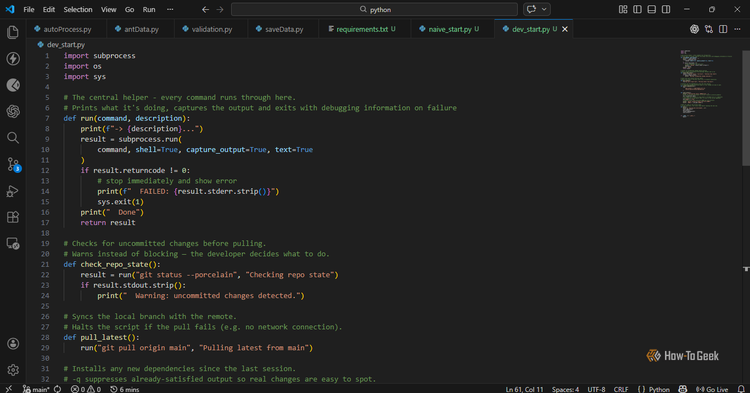Switch to the autoProcess.py tab
The width and height of the screenshot is (750, 393).
click(66, 29)
